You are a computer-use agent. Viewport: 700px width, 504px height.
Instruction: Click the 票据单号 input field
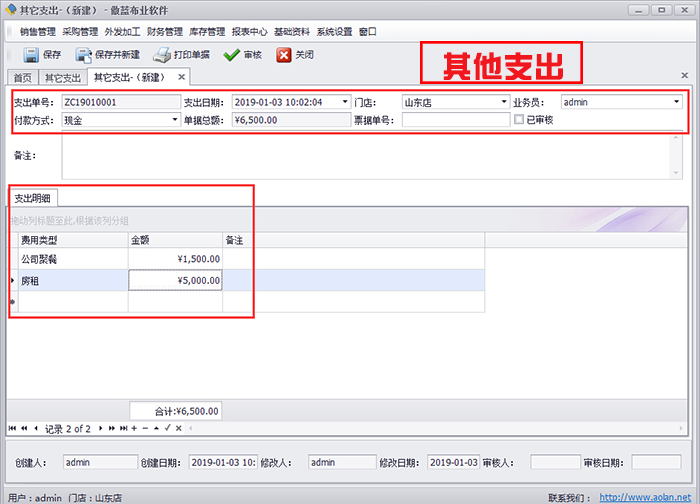coord(455,120)
